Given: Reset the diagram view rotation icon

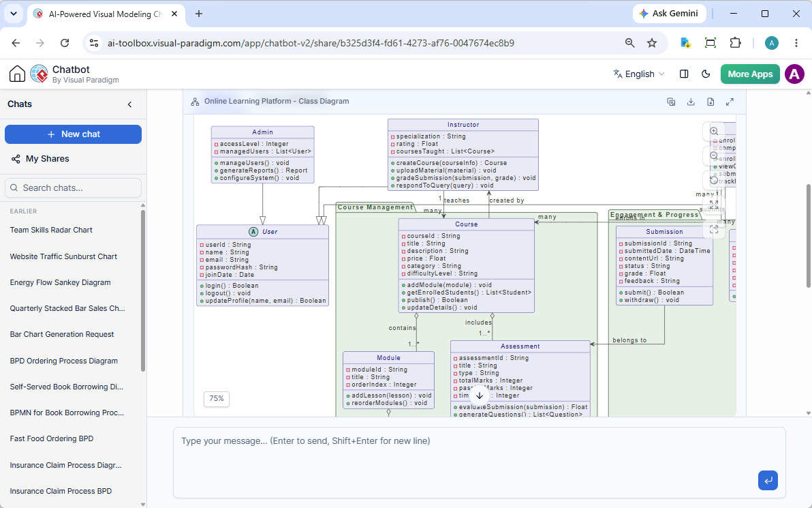Looking at the screenshot, I should [x=714, y=180].
